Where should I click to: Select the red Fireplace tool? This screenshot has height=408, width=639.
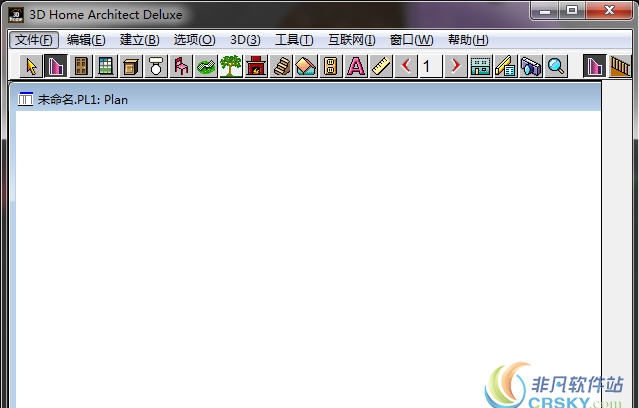point(256,66)
